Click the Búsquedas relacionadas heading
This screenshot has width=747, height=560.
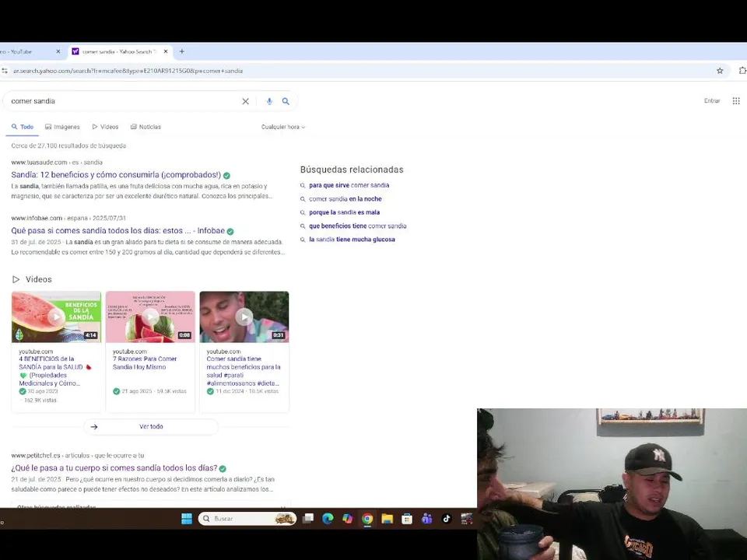tap(352, 170)
